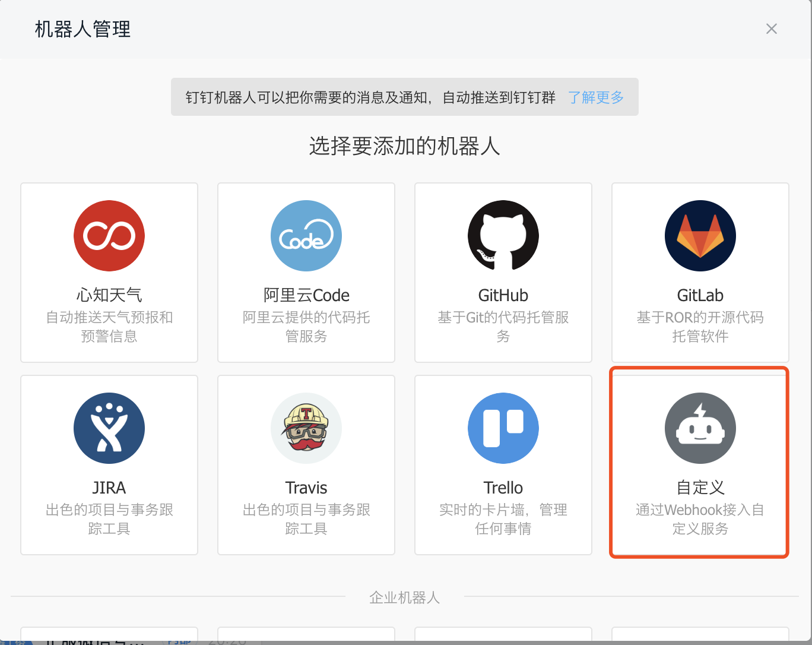The width and height of the screenshot is (812, 645).
Task: Click the JIRA title label
Action: pyautogui.click(x=109, y=488)
